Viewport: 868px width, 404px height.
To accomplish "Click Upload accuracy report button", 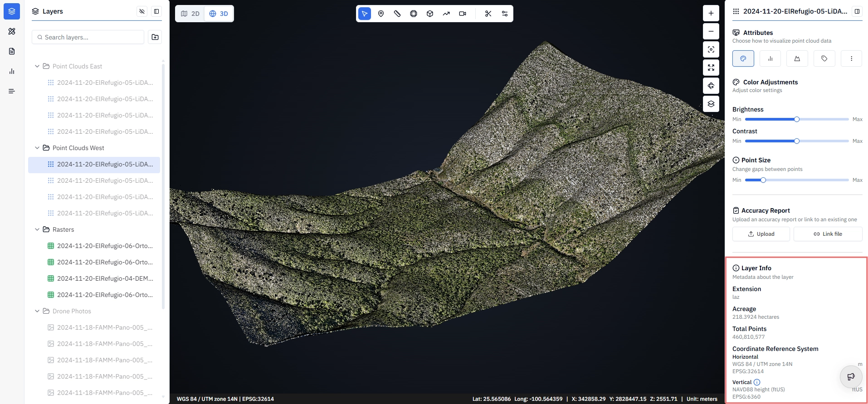I will click(x=761, y=234).
